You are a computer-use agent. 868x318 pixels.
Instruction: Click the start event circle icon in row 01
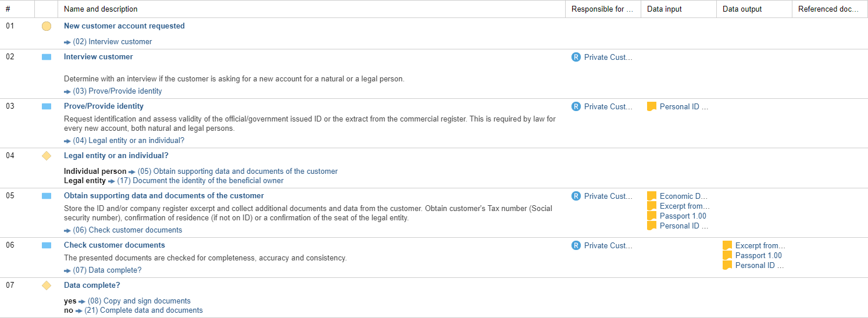[x=47, y=26]
